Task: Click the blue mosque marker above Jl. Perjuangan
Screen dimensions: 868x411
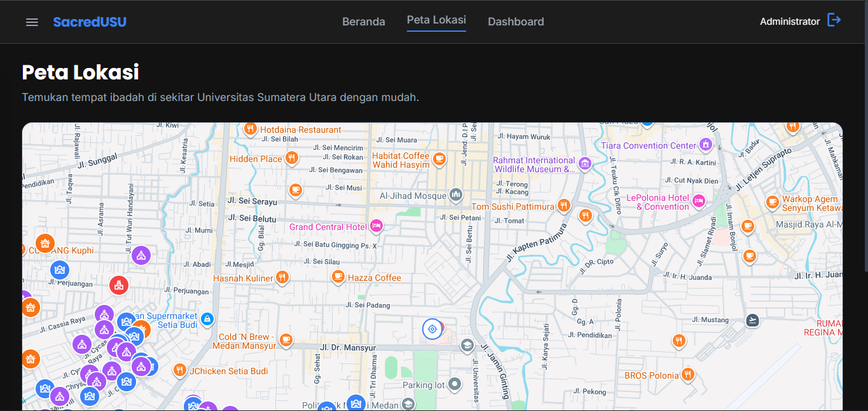Action: point(60,270)
